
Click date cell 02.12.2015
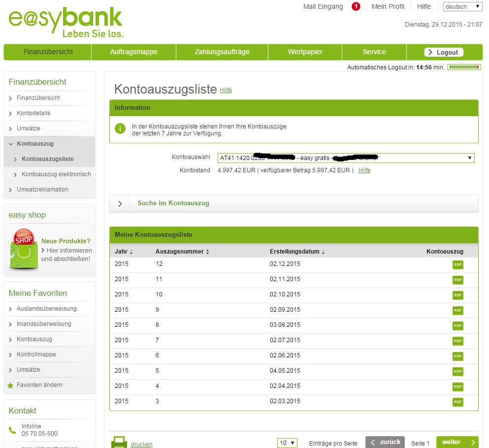tap(285, 264)
